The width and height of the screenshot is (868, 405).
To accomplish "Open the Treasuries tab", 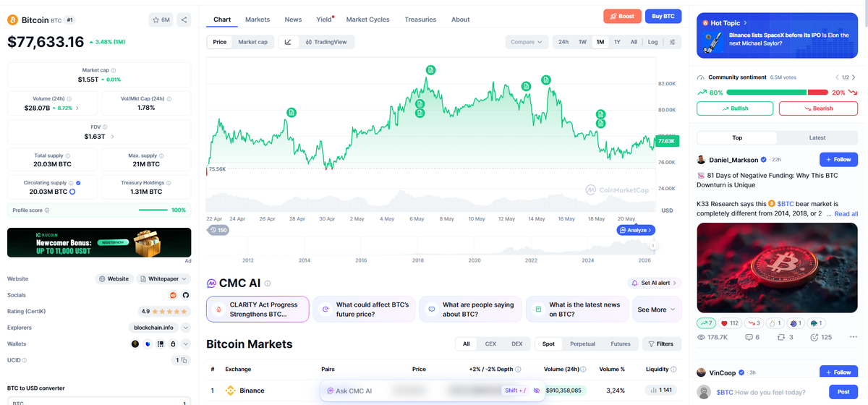I will [420, 20].
